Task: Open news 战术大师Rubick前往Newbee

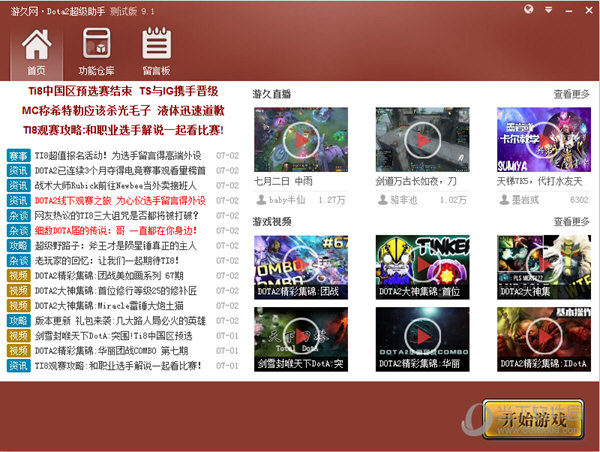Action: (116, 186)
